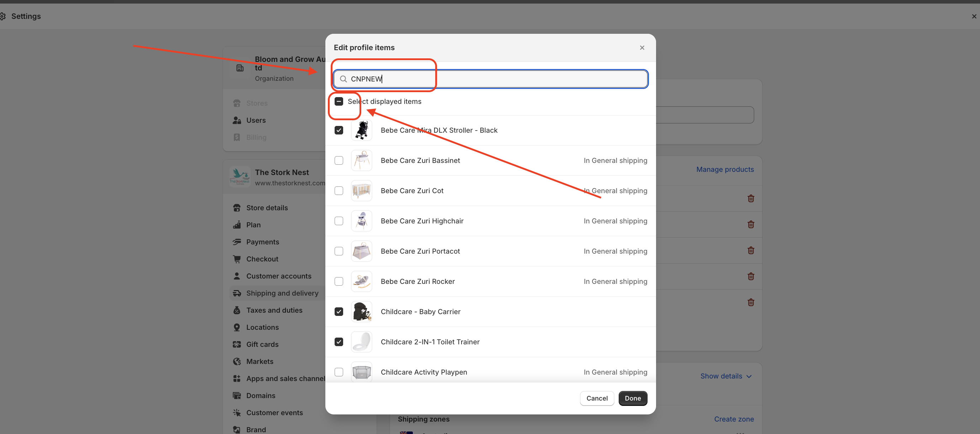Expand Show details section
The image size is (980, 434).
pyautogui.click(x=726, y=376)
